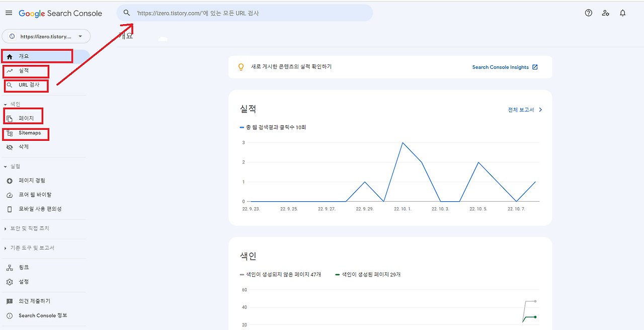Click the pages icon next to 페이지
This screenshot has height=330, width=644.
[10, 119]
